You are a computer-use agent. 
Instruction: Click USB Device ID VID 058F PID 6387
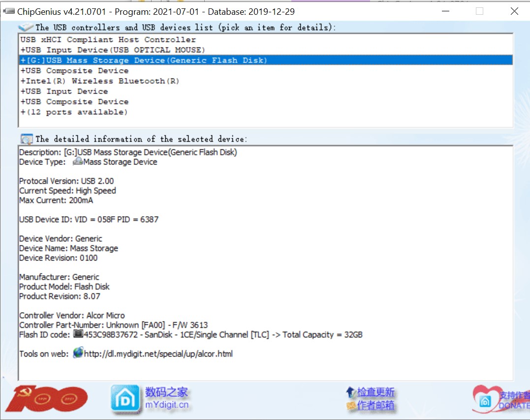[89, 220]
